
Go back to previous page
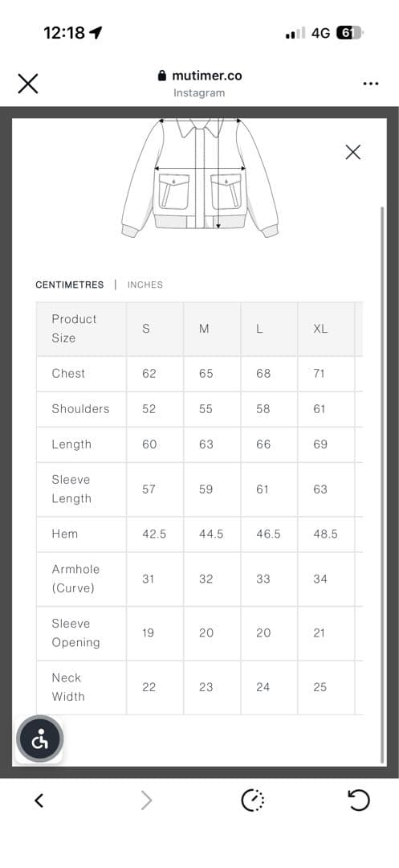39,800
